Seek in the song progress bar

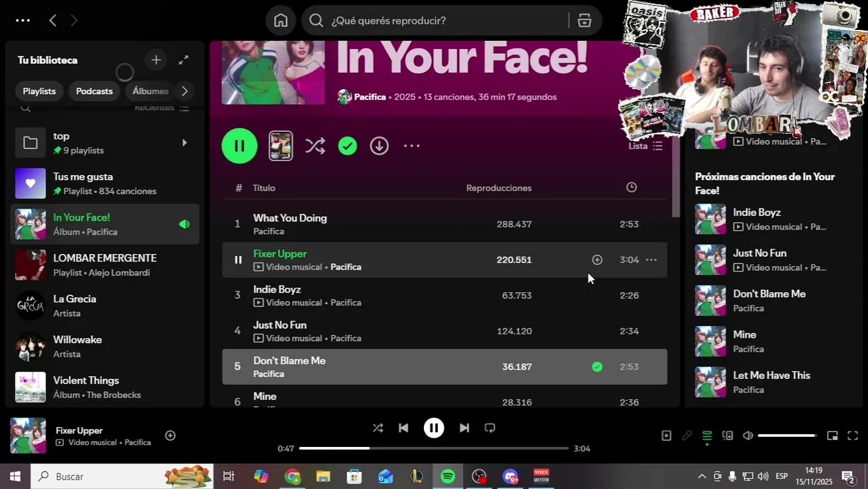coord(433,448)
